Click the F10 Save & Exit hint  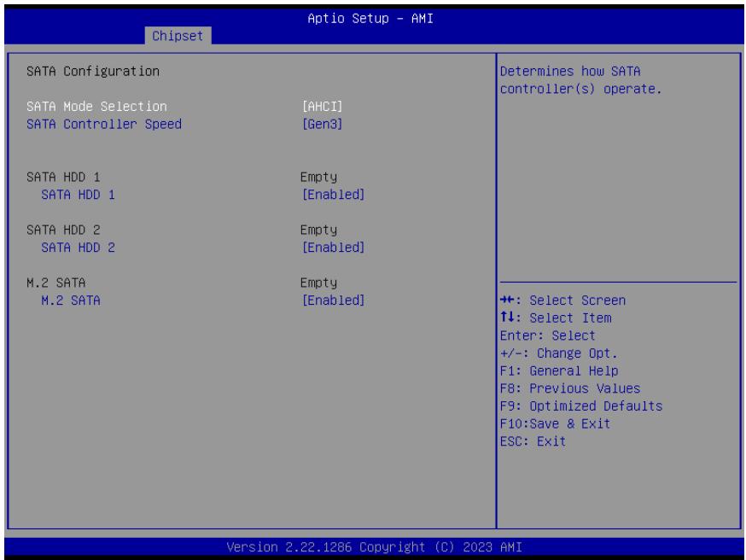555,423
